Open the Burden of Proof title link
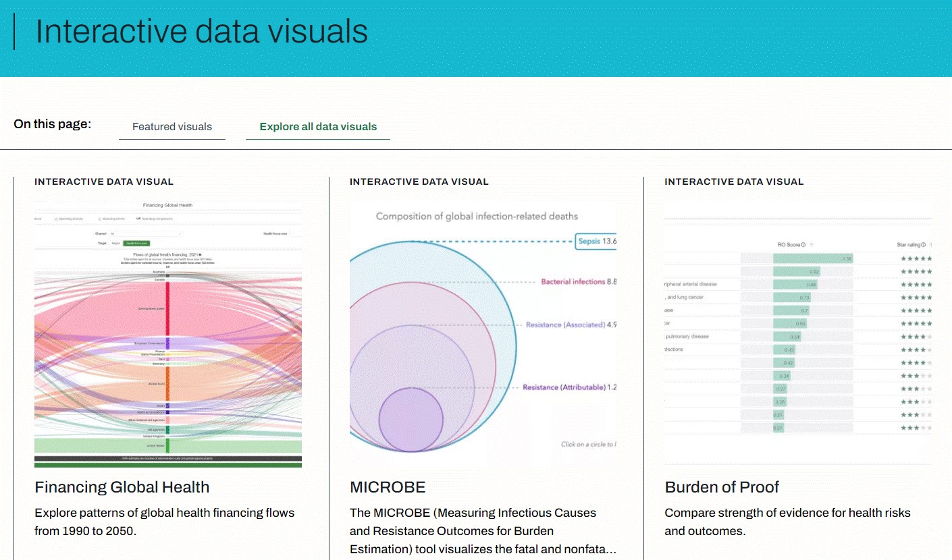The width and height of the screenshot is (952, 560). coord(721,487)
